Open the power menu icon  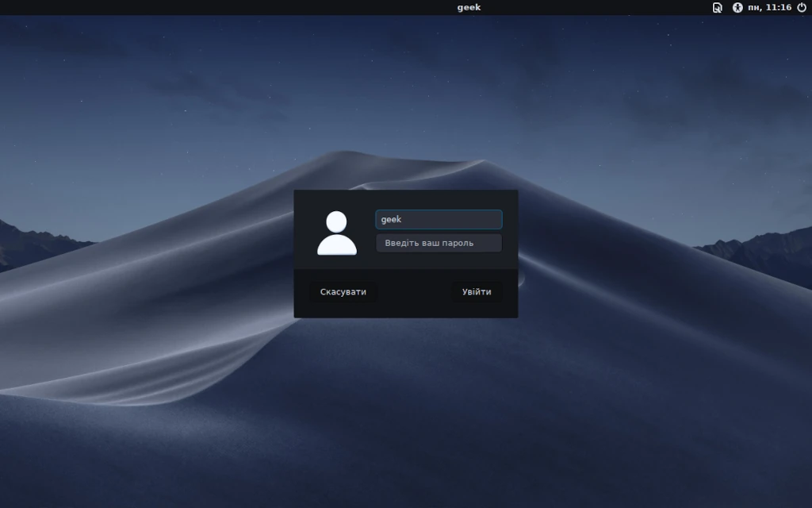(802, 7)
